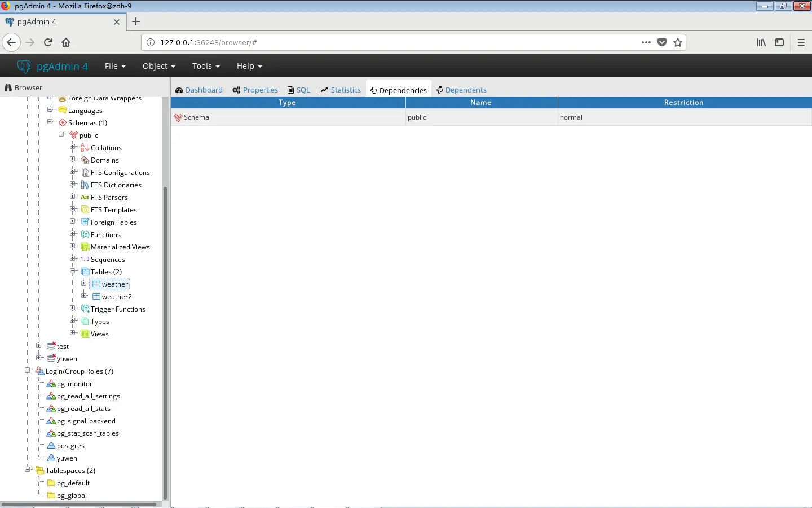Collapse the public schema node

coord(61,134)
